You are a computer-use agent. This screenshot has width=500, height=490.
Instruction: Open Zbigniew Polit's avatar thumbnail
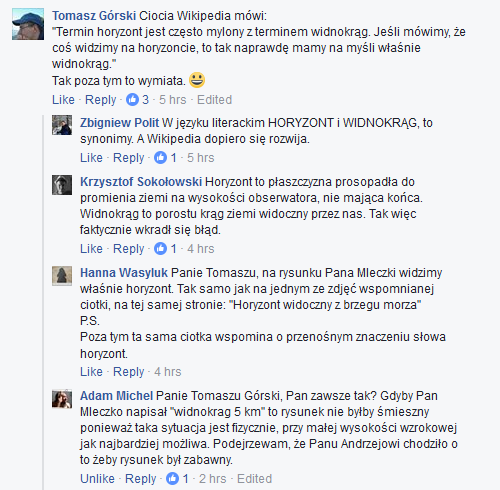coord(62,125)
